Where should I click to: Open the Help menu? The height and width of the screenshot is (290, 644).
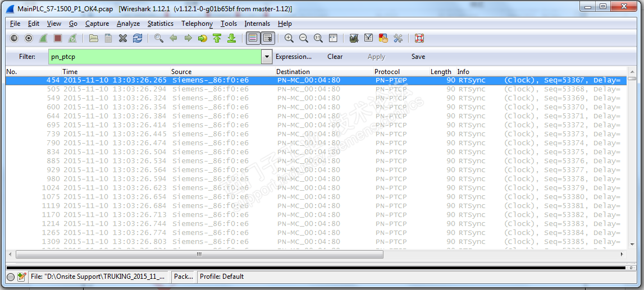(285, 24)
